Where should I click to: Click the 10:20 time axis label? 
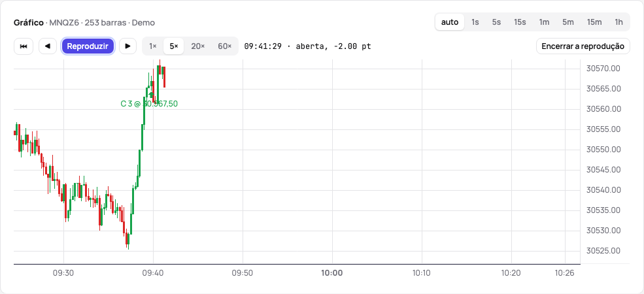511,272
